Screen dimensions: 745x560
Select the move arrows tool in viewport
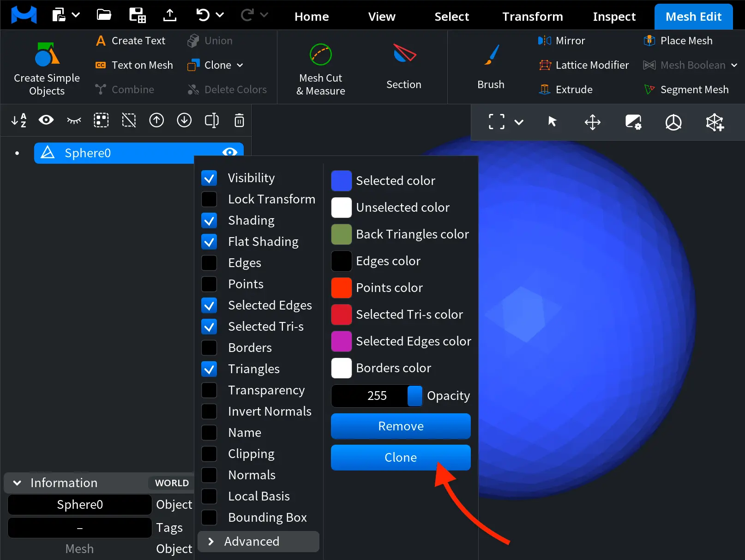coord(592,122)
